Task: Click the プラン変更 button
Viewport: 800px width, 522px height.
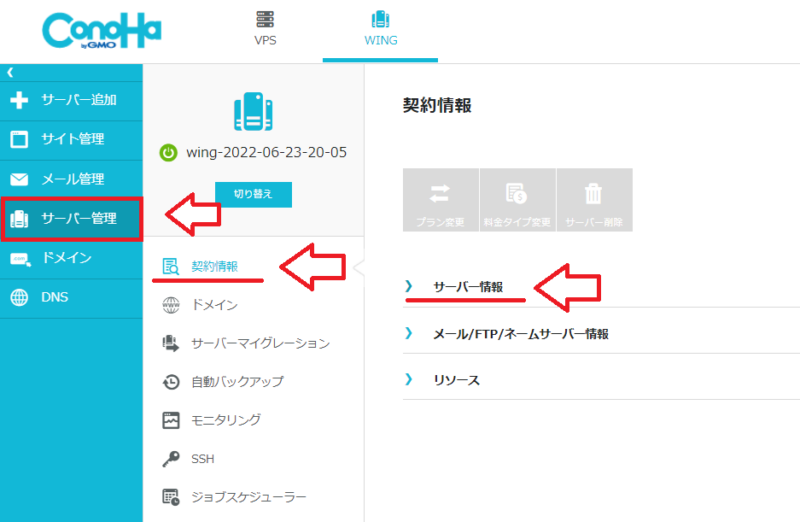Action: click(x=440, y=201)
